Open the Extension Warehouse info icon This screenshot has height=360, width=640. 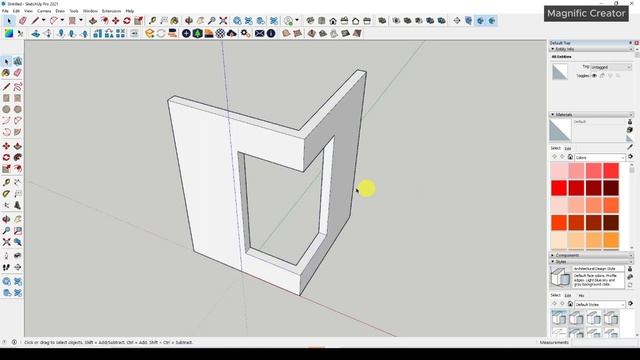coord(271,33)
